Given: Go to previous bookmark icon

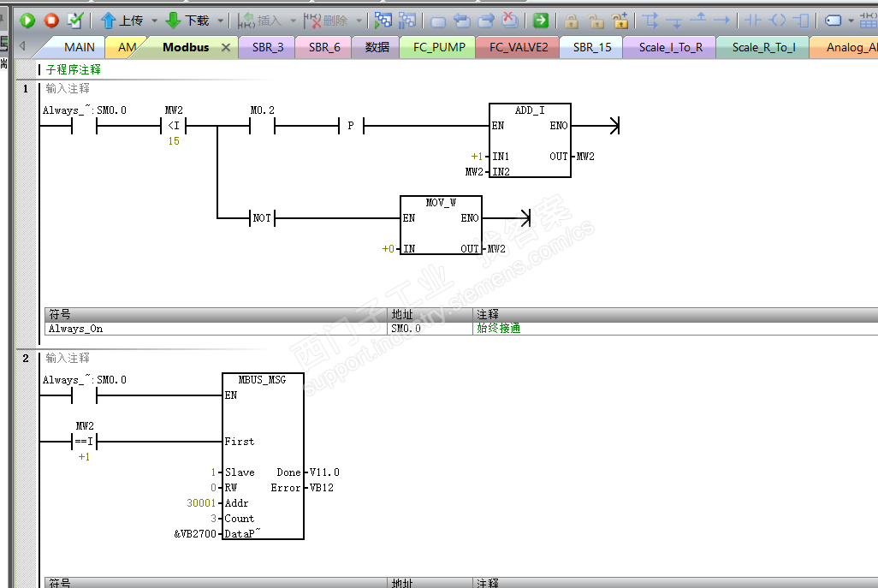Looking at the screenshot, I should [x=462, y=21].
